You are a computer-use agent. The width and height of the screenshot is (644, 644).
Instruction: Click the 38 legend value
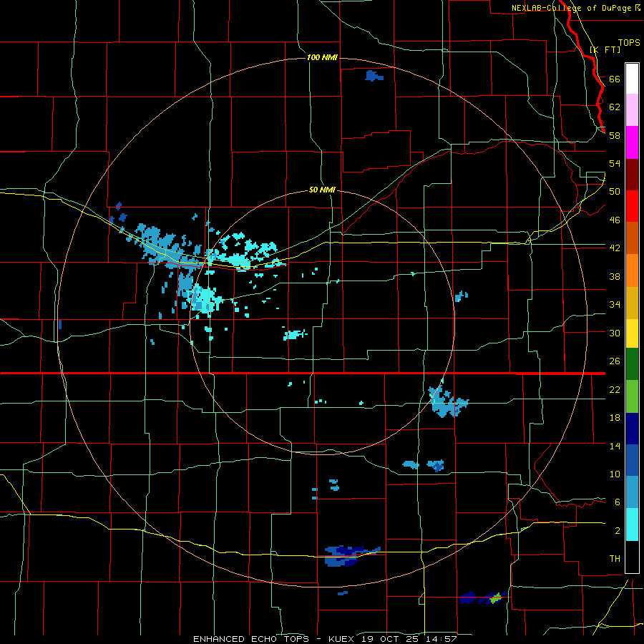(615, 276)
